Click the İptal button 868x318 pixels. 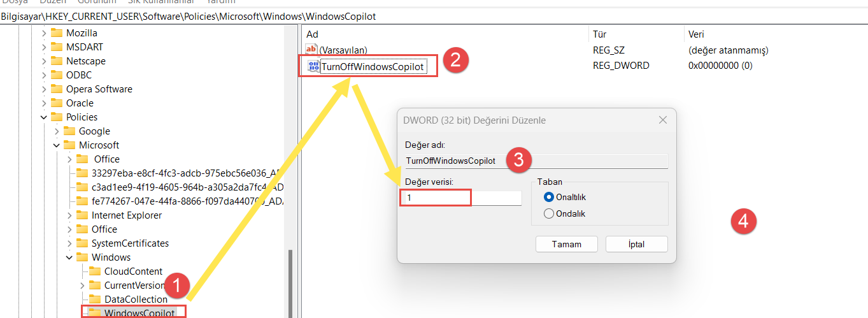(x=636, y=244)
